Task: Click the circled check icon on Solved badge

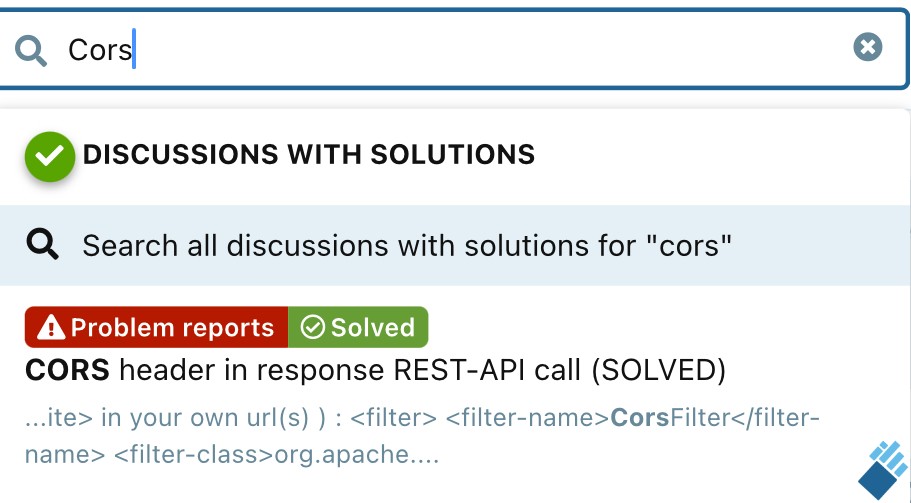Action: (x=313, y=328)
